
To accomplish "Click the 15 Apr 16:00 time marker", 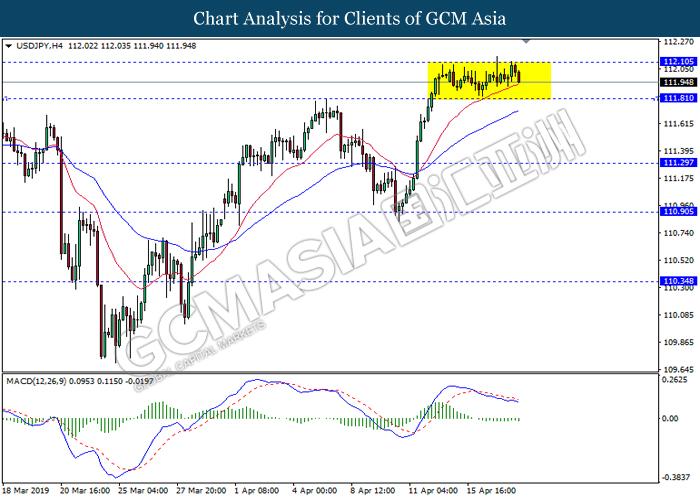I will tap(491, 491).
